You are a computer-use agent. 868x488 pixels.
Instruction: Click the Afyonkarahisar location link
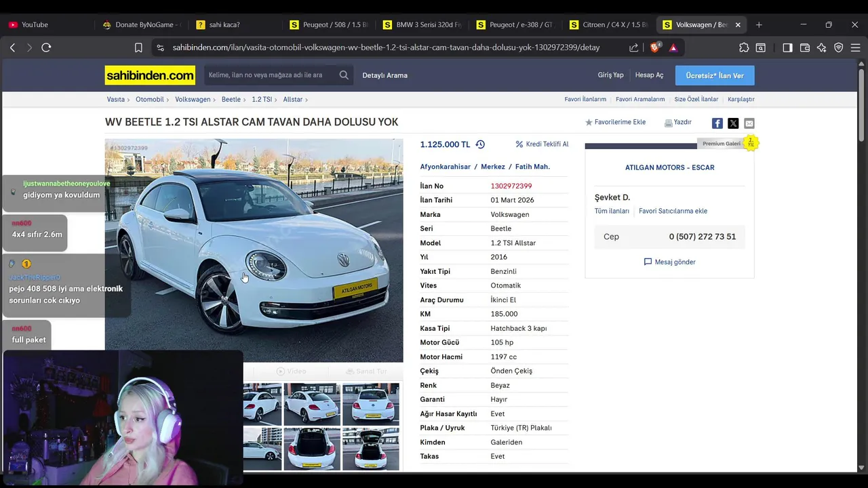[445, 167]
